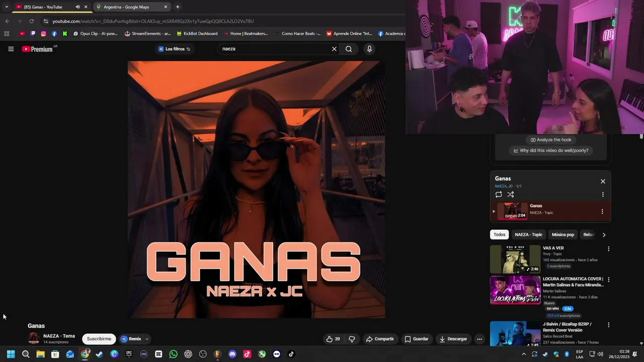Open a new browser tab
The width and height of the screenshot is (644, 362).
pyautogui.click(x=178, y=7)
